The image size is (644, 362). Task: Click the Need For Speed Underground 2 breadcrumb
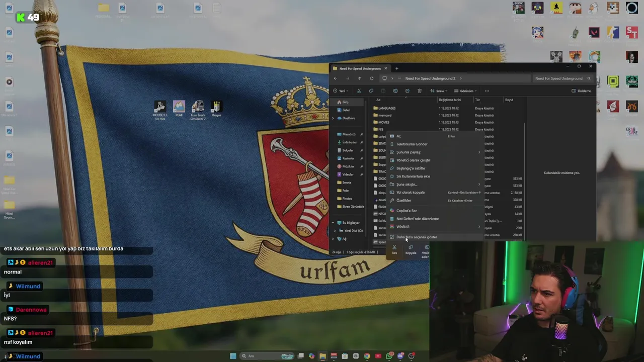[430, 78]
